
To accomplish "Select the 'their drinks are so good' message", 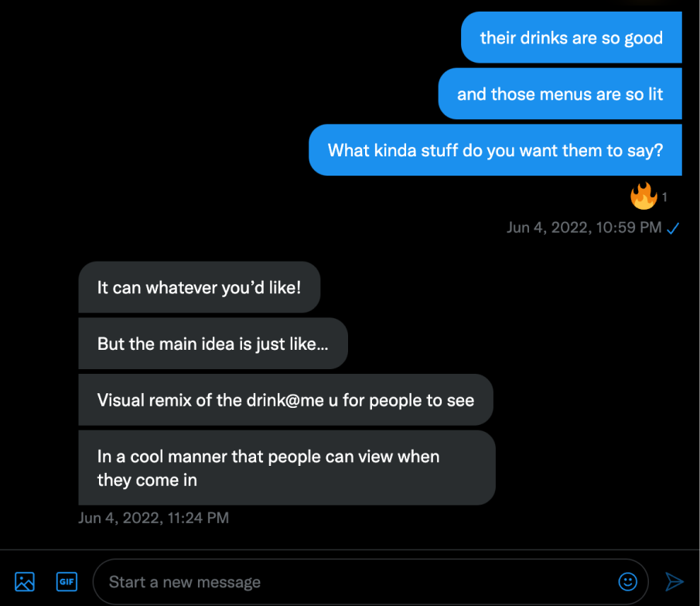I will [x=571, y=38].
